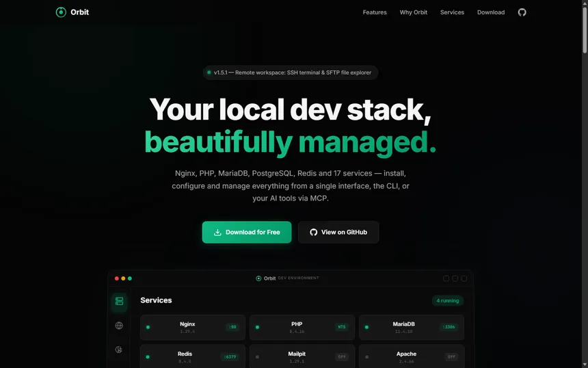Viewport: 588px width, 368px height.
Task: Click the Off badge on Apache card
Action: (451, 357)
